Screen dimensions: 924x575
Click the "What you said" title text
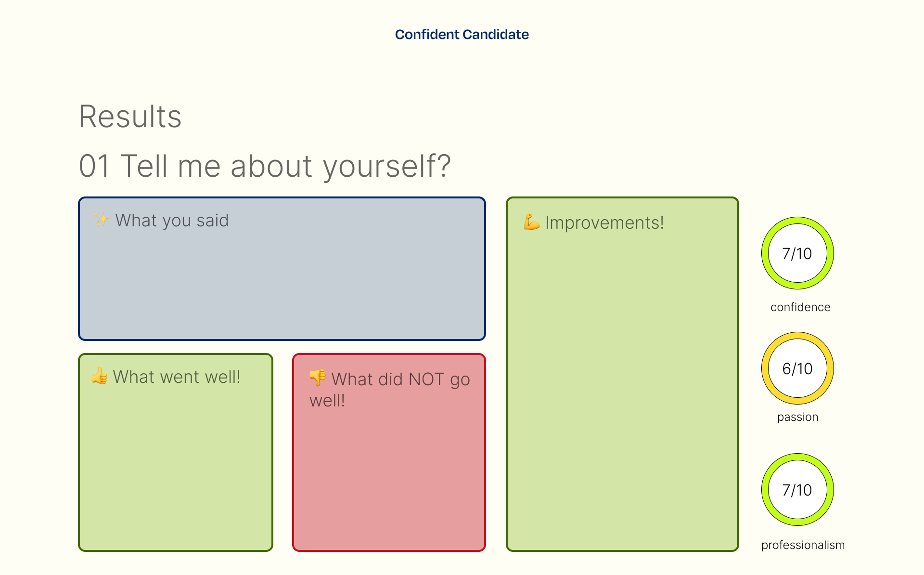click(172, 221)
